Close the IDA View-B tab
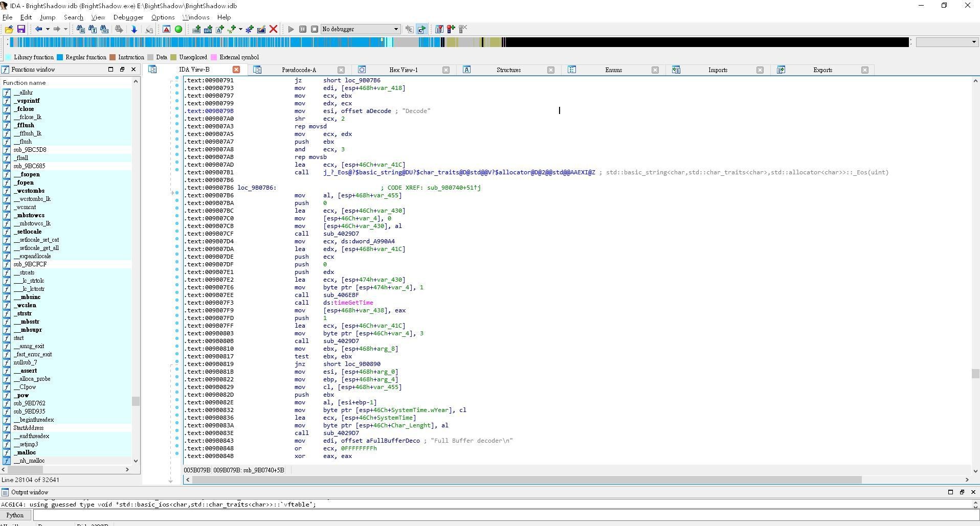The width and height of the screenshot is (980, 526). coord(236,70)
